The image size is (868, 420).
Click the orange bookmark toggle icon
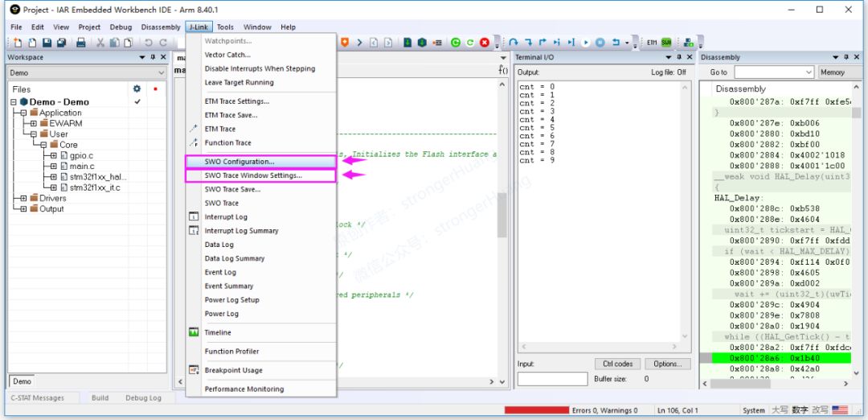click(344, 43)
